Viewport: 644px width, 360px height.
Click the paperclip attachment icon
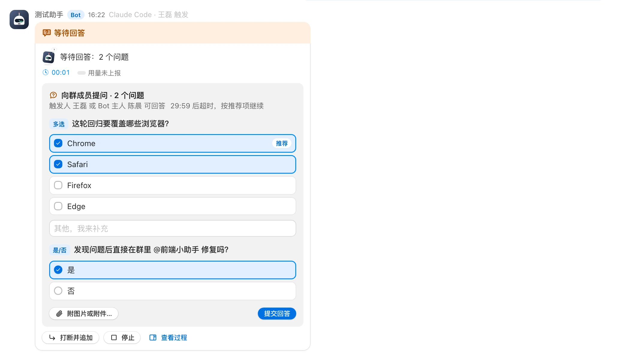pyautogui.click(x=59, y=314)
